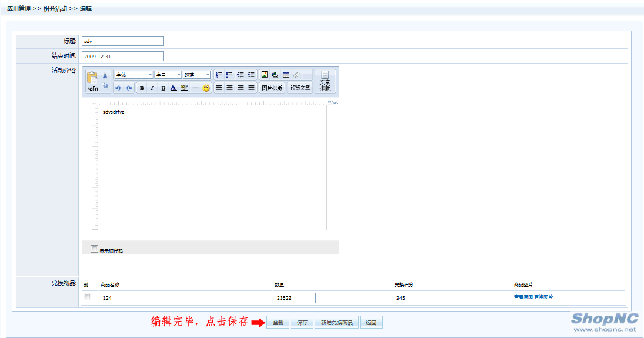Click the save (保存) button
Image resolution: width=644 pixels, height=338 pixels.
302,322
